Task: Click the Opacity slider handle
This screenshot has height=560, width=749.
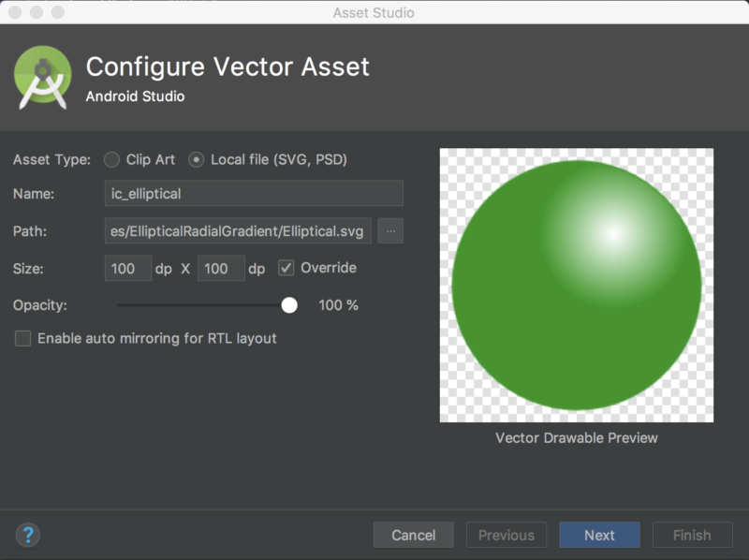Action: tap(289, 304)
